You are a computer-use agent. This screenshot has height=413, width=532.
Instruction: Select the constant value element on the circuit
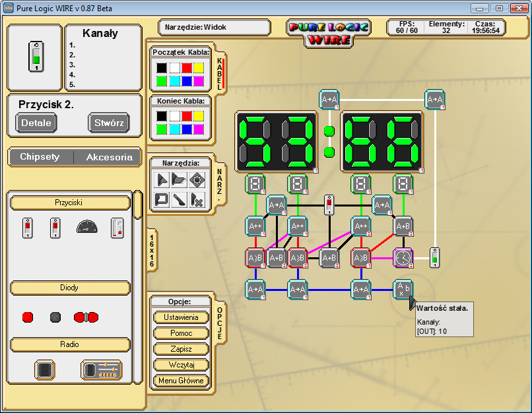tap(403, 288)
